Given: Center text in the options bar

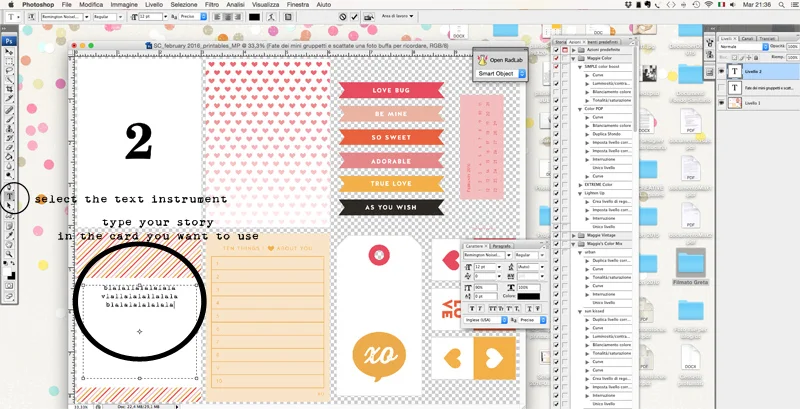Looking at the screenshot, I should tap(227, 17).
